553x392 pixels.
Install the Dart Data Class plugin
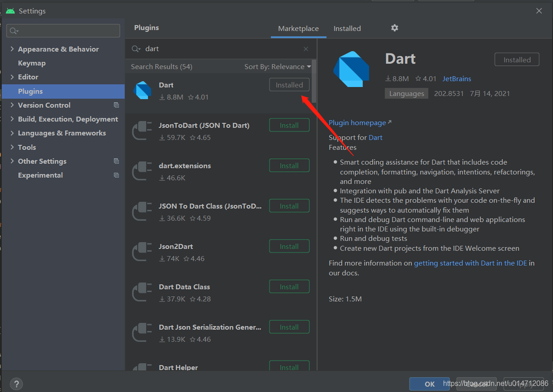pos(289,287)
